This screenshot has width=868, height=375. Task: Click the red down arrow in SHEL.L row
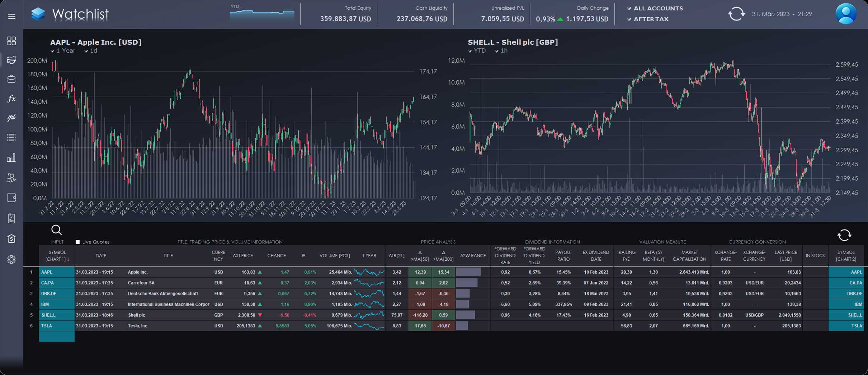tap(260, 315)
